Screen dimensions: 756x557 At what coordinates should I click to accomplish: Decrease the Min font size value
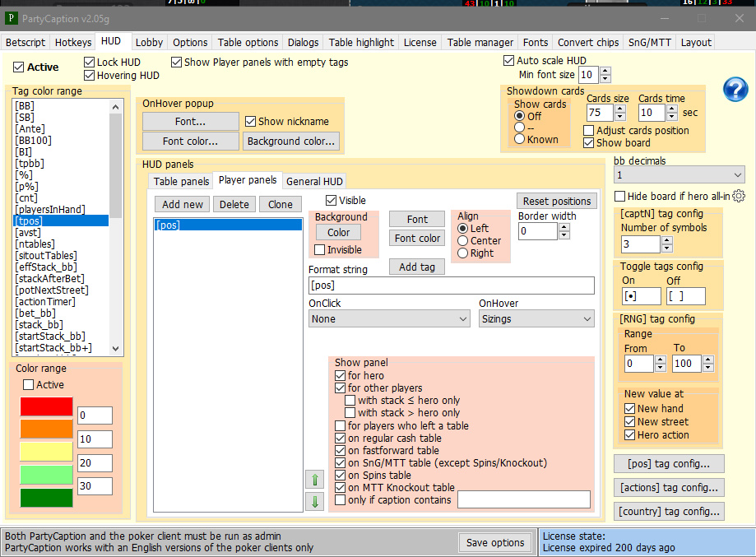606,79
